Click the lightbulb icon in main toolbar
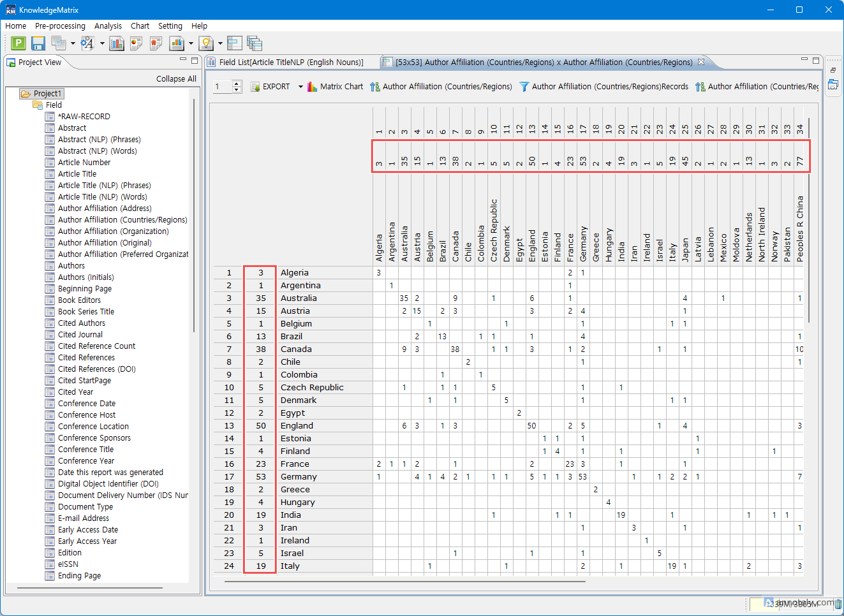 205,43
